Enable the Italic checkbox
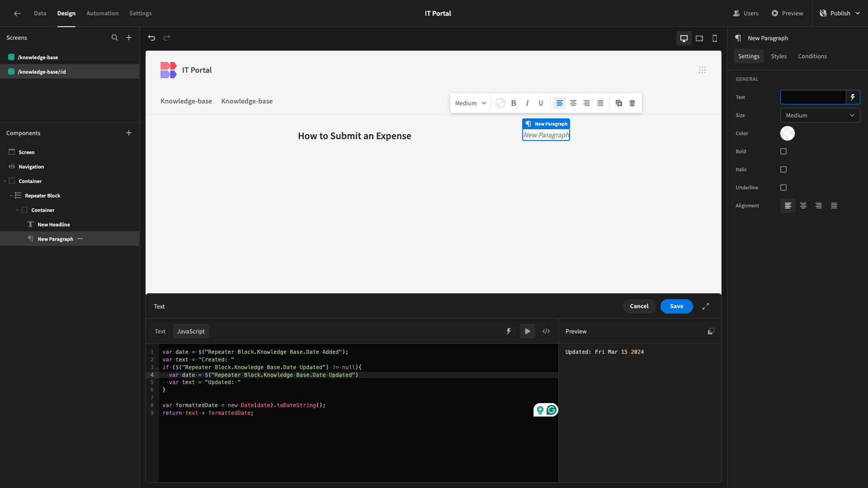This screenshot has height=488, width=868. pos(783,169)
